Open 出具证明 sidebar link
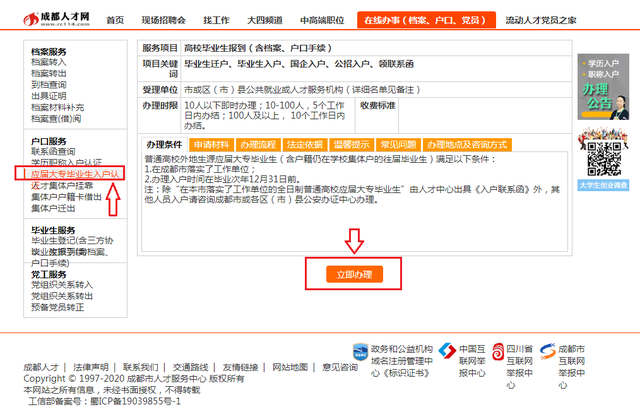The image size is (640, 412). [x=49, y=96]
